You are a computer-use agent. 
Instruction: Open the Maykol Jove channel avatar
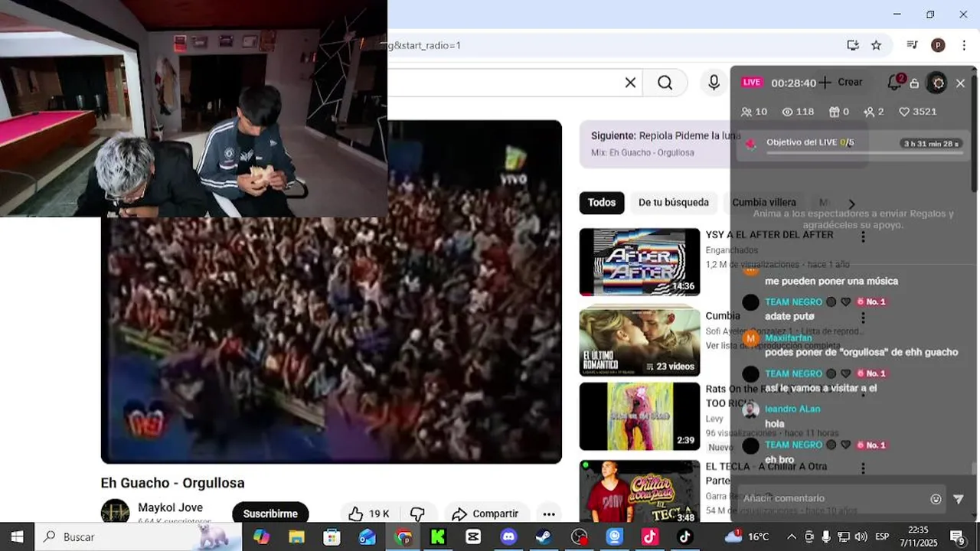pyautogui.click(x=116, y=511)
